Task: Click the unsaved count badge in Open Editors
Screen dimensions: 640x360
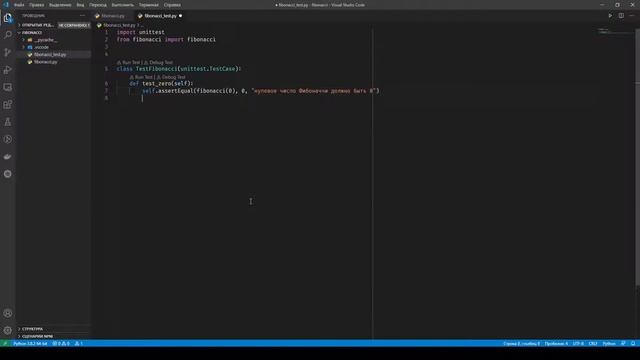Action: coord(74,25)
